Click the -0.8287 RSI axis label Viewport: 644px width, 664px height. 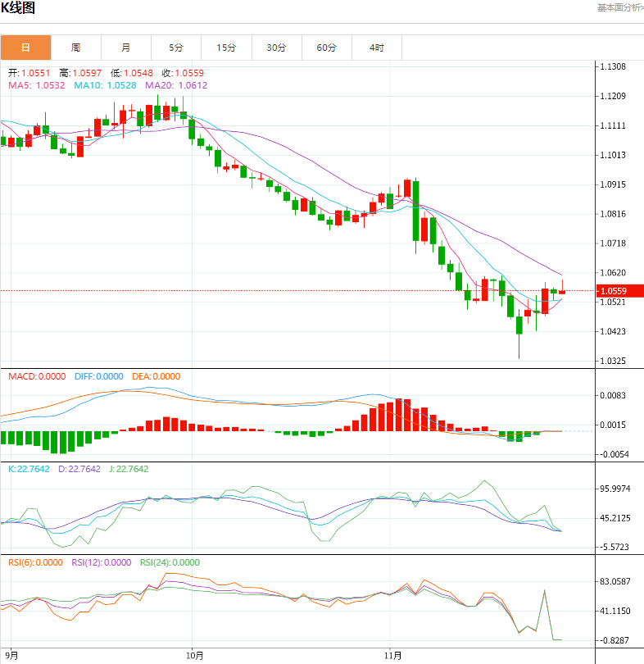tap(615, 640)
